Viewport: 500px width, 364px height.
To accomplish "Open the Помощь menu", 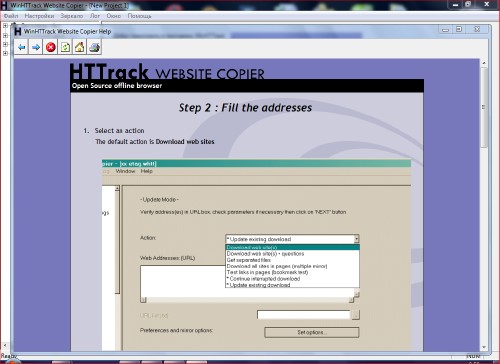I will point(140,16).
